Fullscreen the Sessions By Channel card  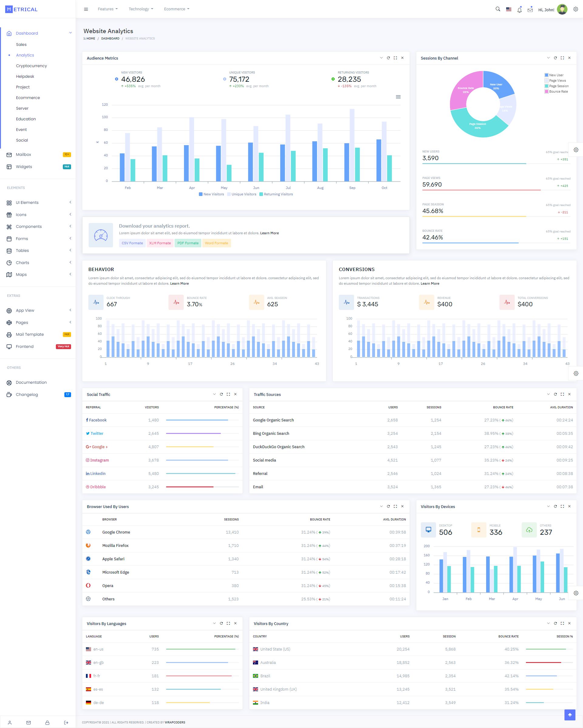[562, 58]
